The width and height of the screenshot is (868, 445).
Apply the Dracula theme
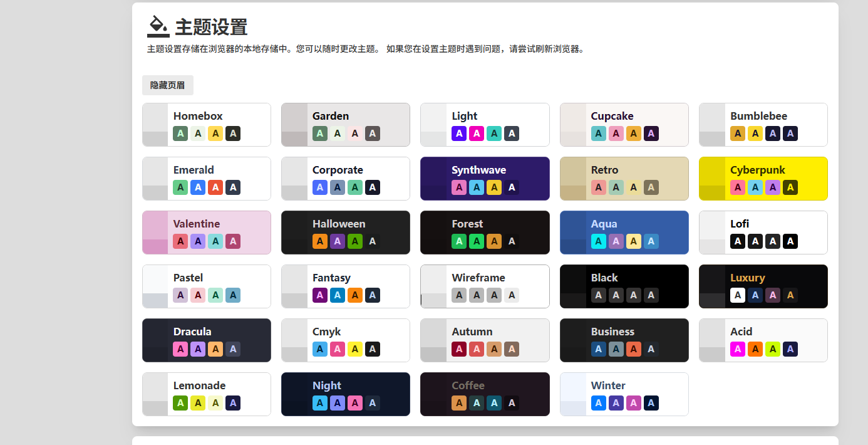click(x=207, y=340)
